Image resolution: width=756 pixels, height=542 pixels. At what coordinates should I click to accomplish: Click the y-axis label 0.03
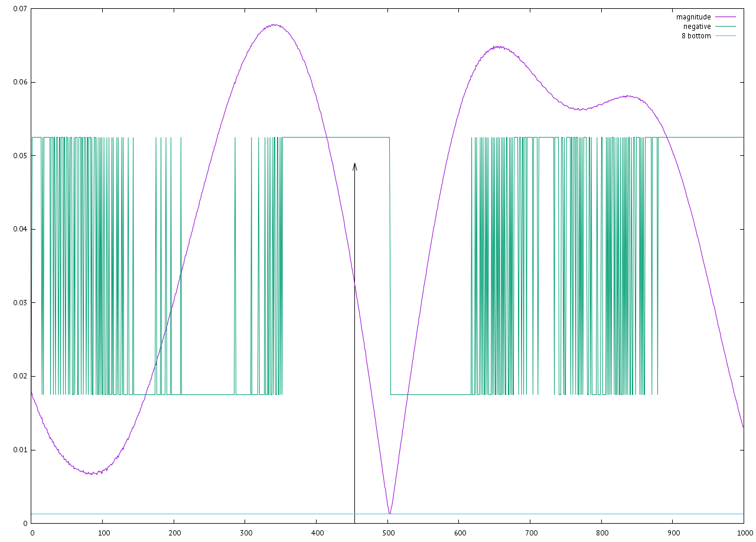tap(20, 303)
